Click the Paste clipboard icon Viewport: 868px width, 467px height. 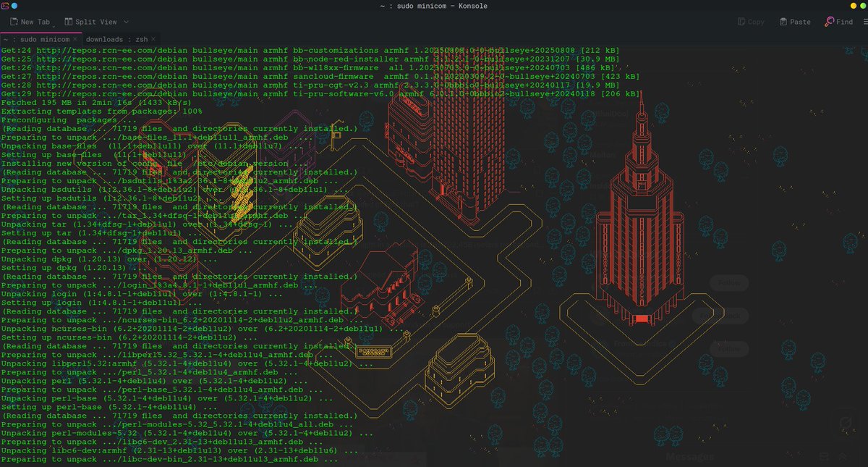(783, 22)
